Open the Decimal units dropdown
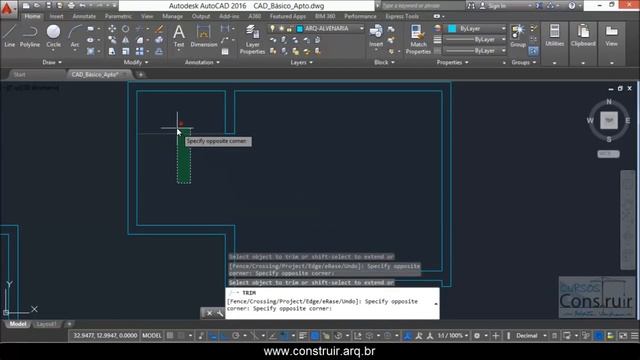Image resolution: width=640 pixels, height=360 pixels. click(530, 336)
